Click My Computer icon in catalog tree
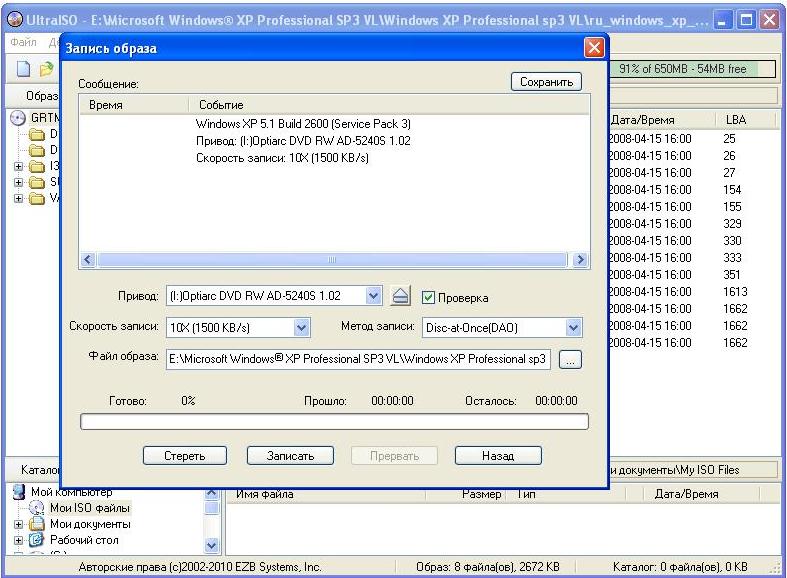787x578 pixels. tap(19, 492)
